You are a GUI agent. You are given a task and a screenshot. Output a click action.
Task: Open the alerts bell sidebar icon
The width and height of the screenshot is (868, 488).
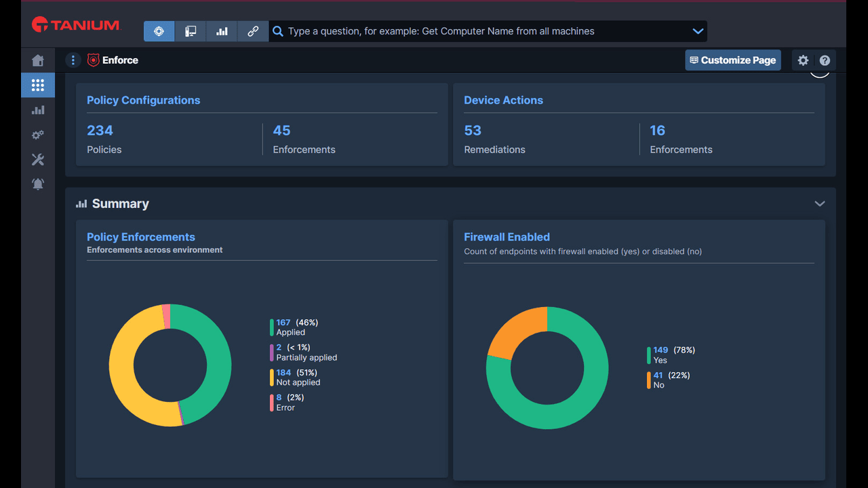[x=38, y=184]
